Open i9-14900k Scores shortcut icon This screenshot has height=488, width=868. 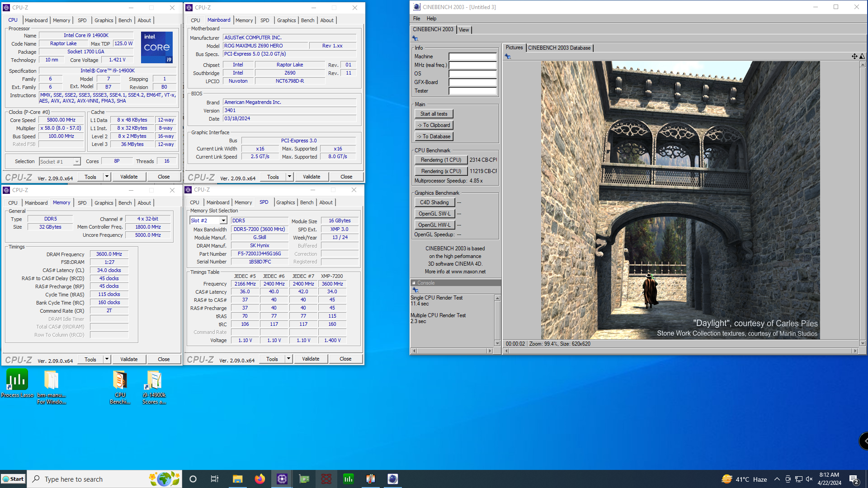pyautogui.click(x=154, y=386)
